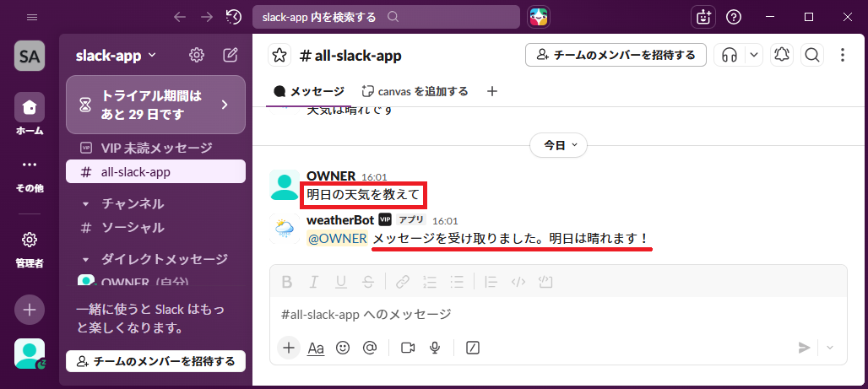Compose a new message with pencil icon
This screenshot has width=868, height=389.
231,55
